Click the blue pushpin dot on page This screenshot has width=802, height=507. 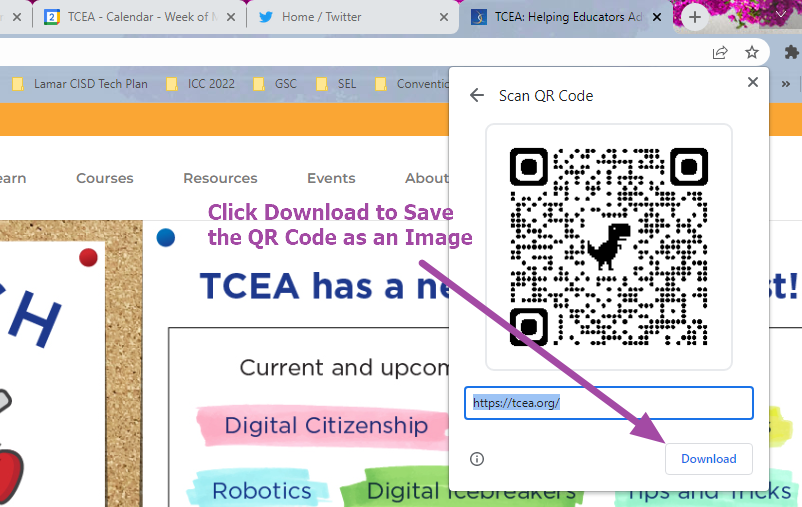[x=166, y=237]
